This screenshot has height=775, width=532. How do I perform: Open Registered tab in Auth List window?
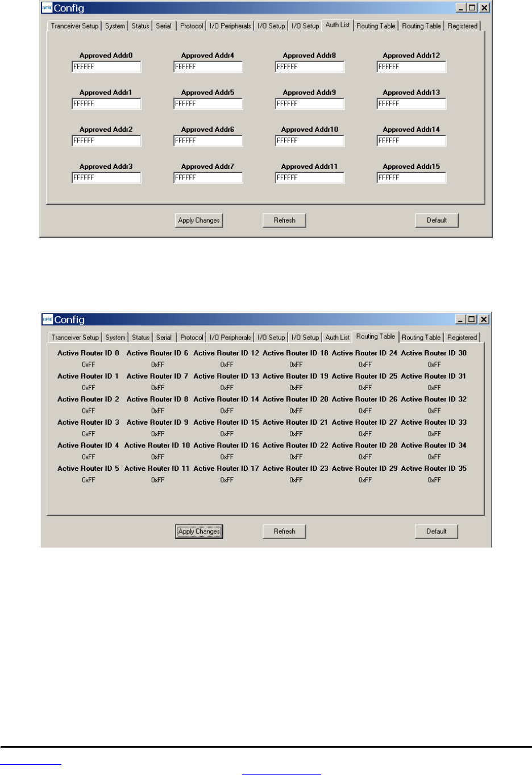463,26
